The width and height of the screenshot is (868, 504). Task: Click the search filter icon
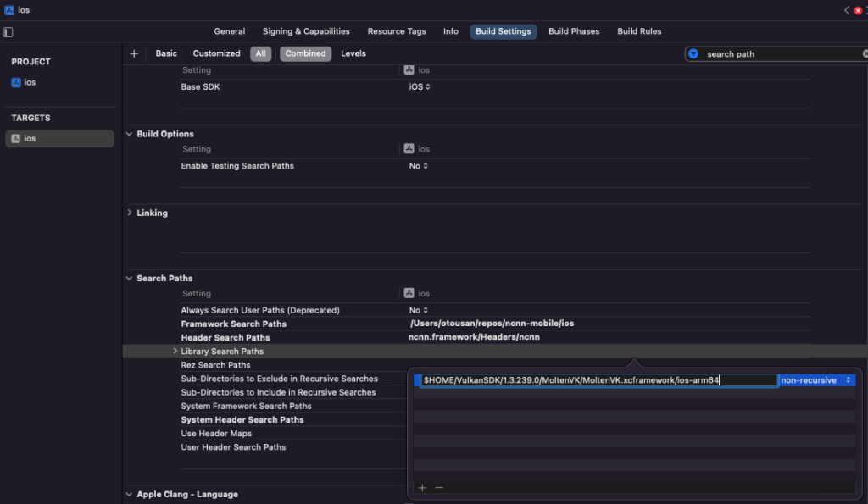point(693,53)
